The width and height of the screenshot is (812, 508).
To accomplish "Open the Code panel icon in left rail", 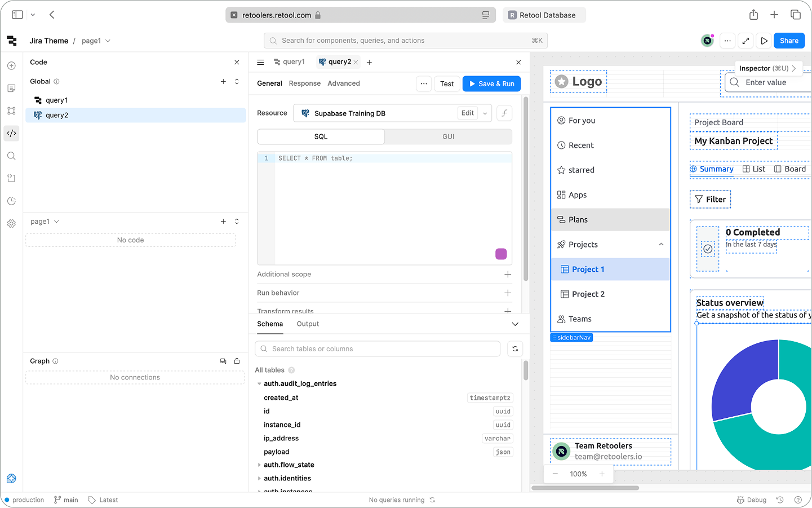I will tap(11, 134).
